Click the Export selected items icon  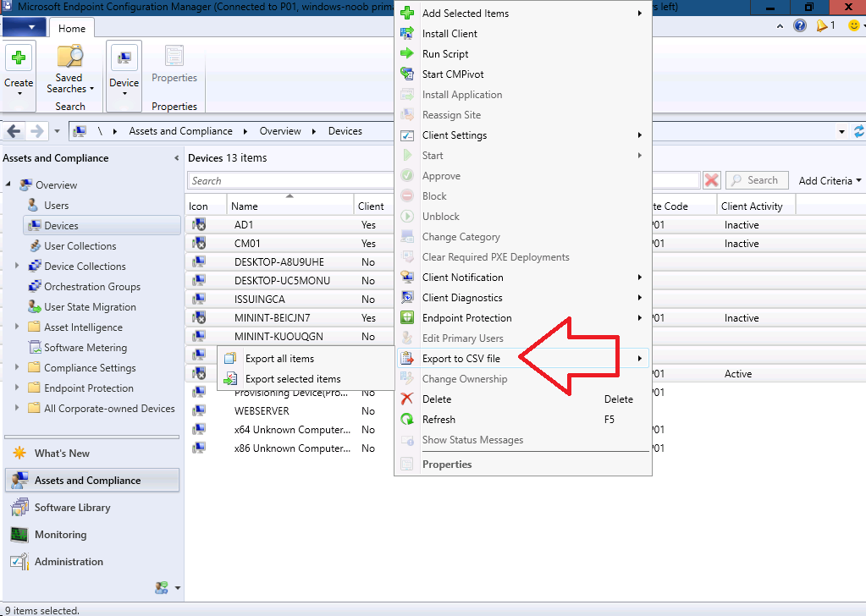tap(230, 379)
